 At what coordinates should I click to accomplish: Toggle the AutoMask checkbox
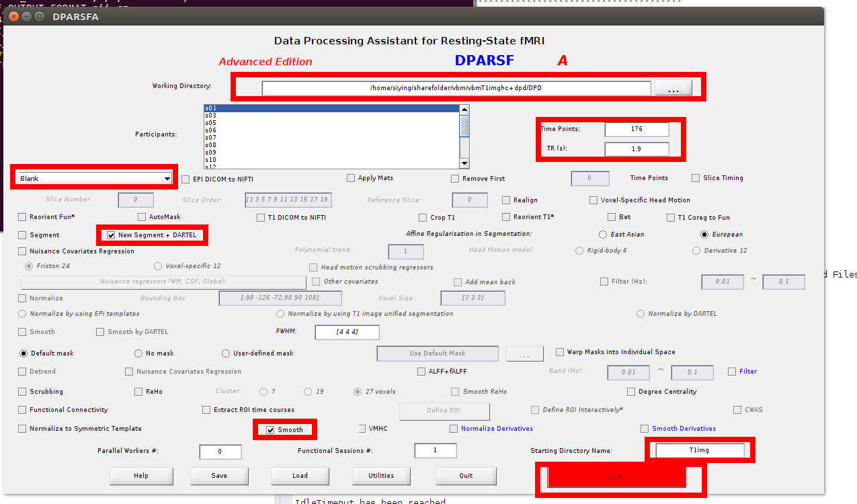[142, 217]
